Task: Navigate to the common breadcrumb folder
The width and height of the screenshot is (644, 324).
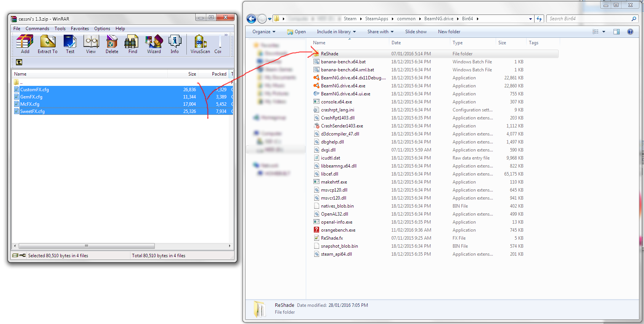Action: (x=406, y=19)
